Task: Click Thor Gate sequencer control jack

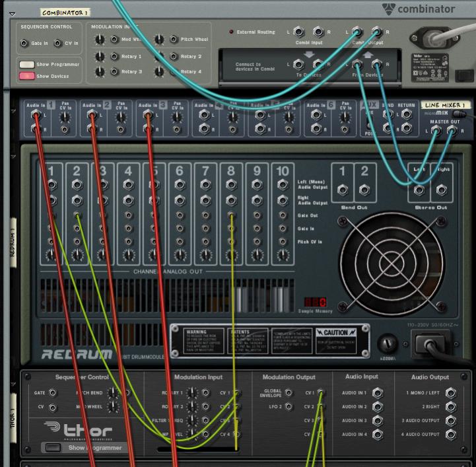Action: click(x=53, y=392)
